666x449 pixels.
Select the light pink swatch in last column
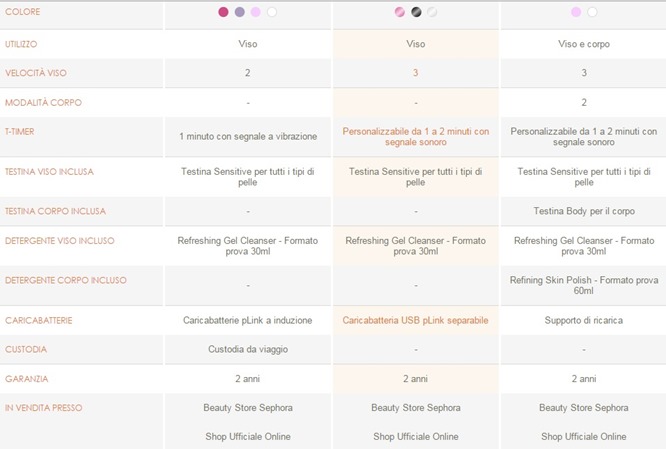[576, 12]
